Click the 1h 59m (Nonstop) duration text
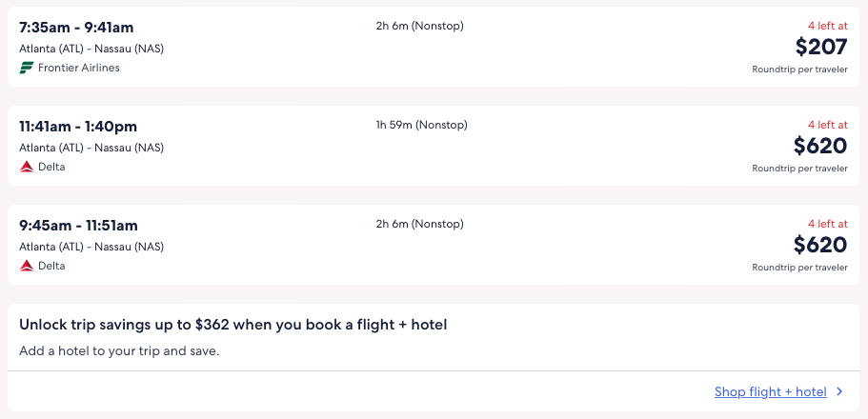 point(421,125)
